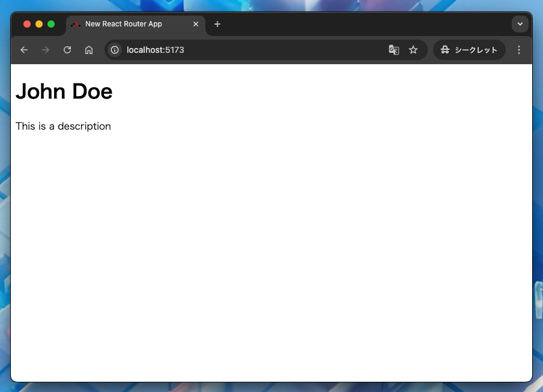Go back to the previous page
Viewport: 543px width, 392px height.
coord(24,50)
